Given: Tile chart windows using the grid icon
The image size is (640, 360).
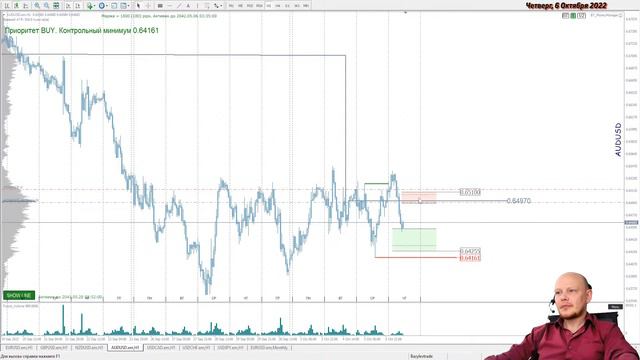Looking at the screenshot, I should click(x=56, y=6).
